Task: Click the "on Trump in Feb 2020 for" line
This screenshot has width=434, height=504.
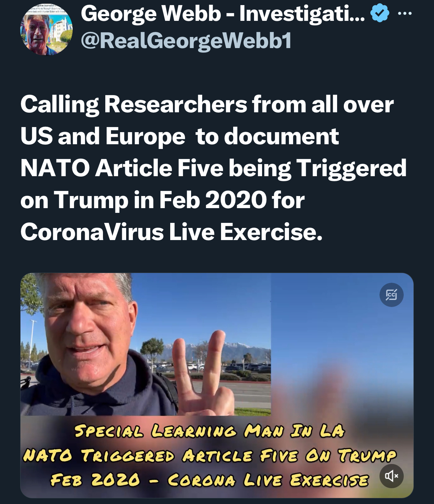Action: coord(162,200)
